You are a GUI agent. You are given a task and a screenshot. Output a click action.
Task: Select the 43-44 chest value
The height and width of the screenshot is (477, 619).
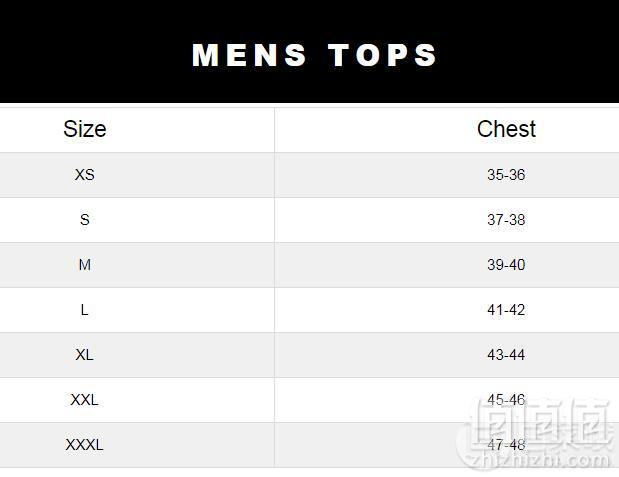tap(506, 355)
